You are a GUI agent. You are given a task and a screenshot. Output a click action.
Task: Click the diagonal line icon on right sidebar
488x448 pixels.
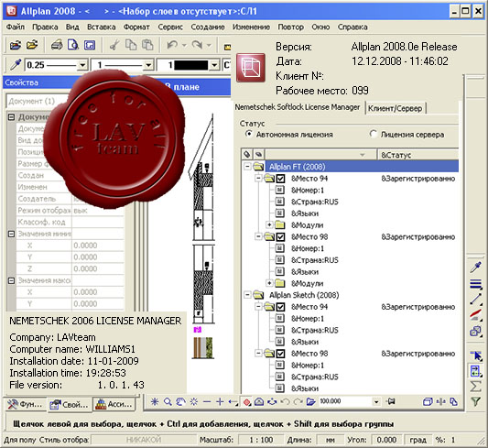(x=475, y=299)
